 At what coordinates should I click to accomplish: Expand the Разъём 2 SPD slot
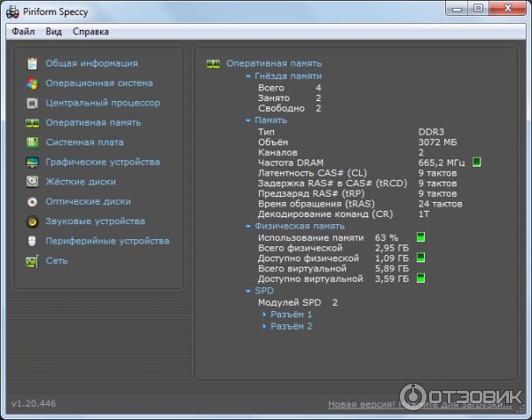tap(291, 326)
